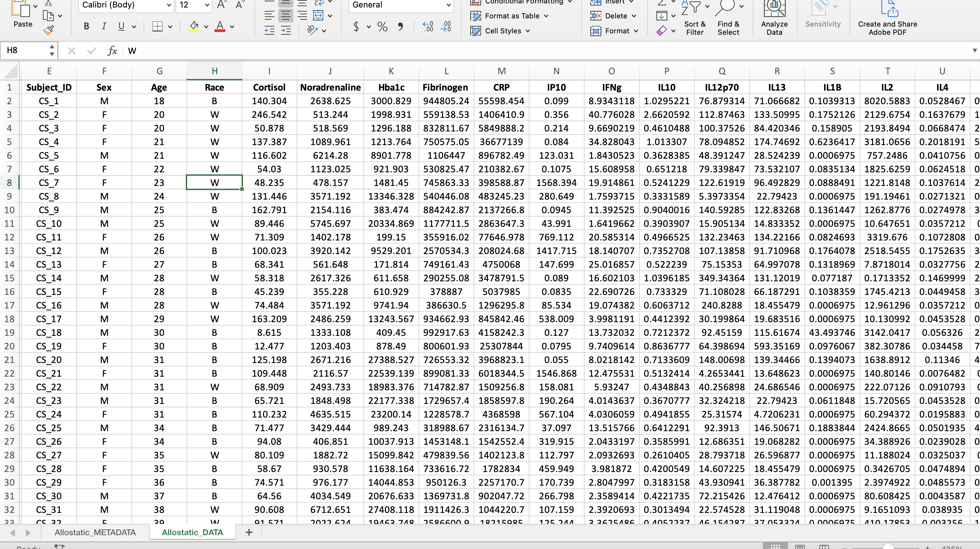The image size is (980, 549).
Task: Apply the yellow fill color bucket
Action: coord(194,26)
